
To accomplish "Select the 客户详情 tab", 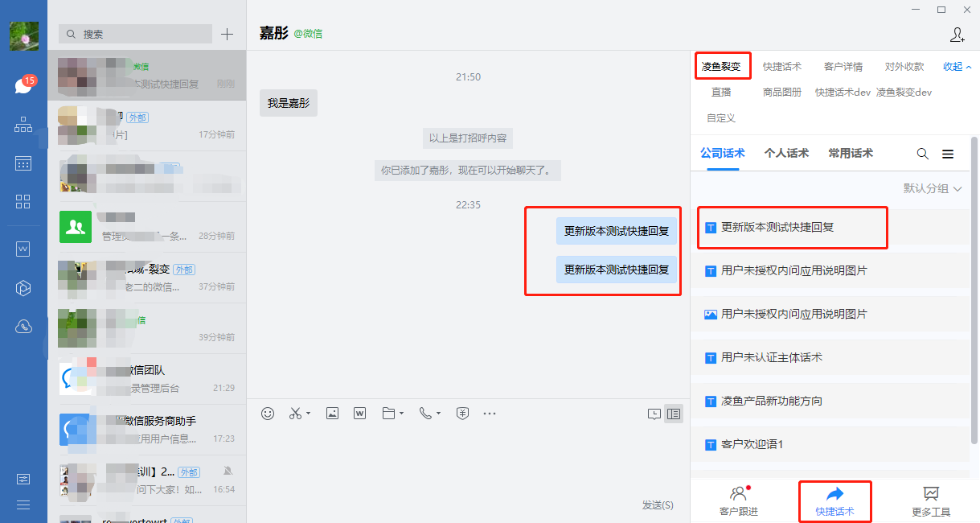I will point(843,67).
